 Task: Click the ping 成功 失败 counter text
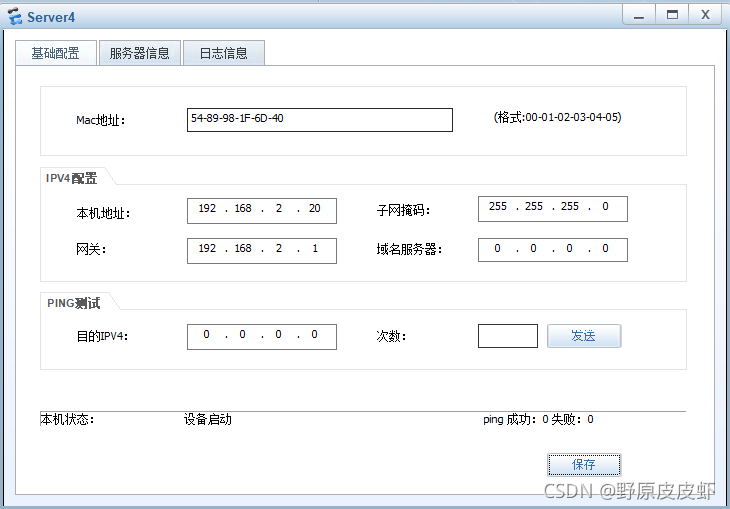538,420
